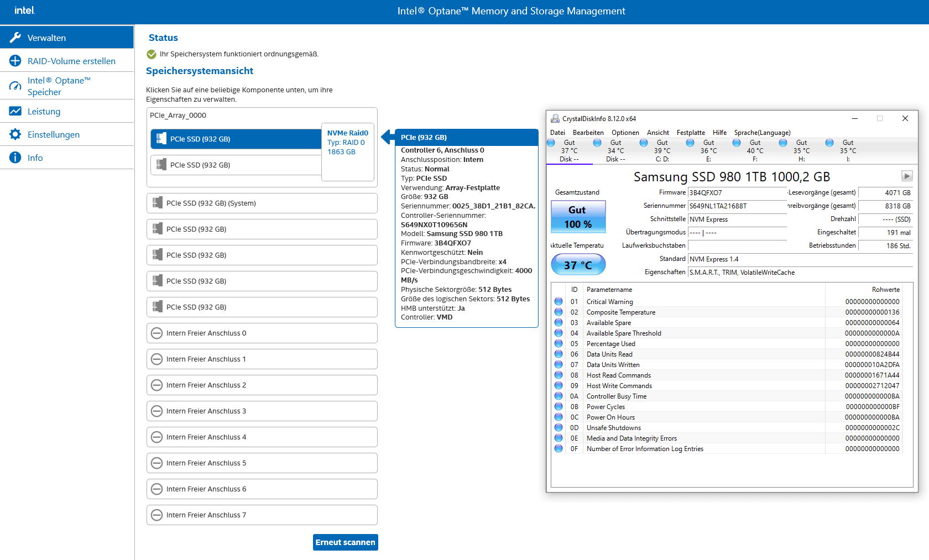This screenshot has height=560, width=929.
Task: Click the CrystalDiskInfo app icon in title bar
Action: click(x=555, y=118)
